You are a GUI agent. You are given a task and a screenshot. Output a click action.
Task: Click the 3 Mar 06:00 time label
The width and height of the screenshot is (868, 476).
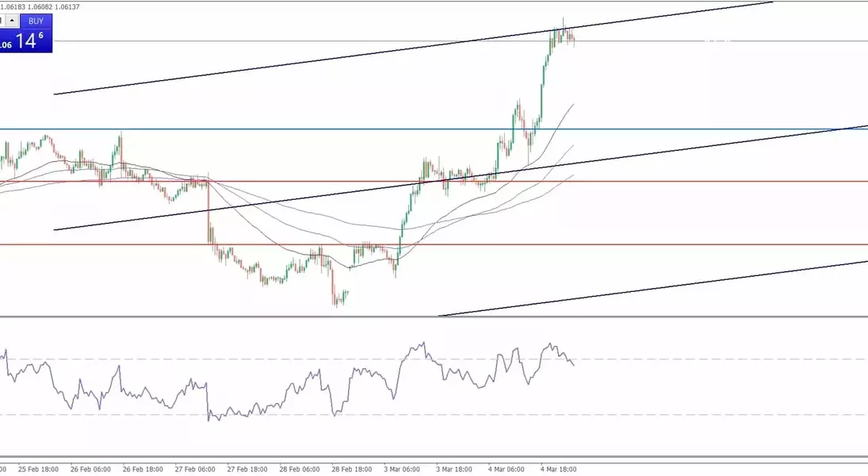tap(402, 469)
